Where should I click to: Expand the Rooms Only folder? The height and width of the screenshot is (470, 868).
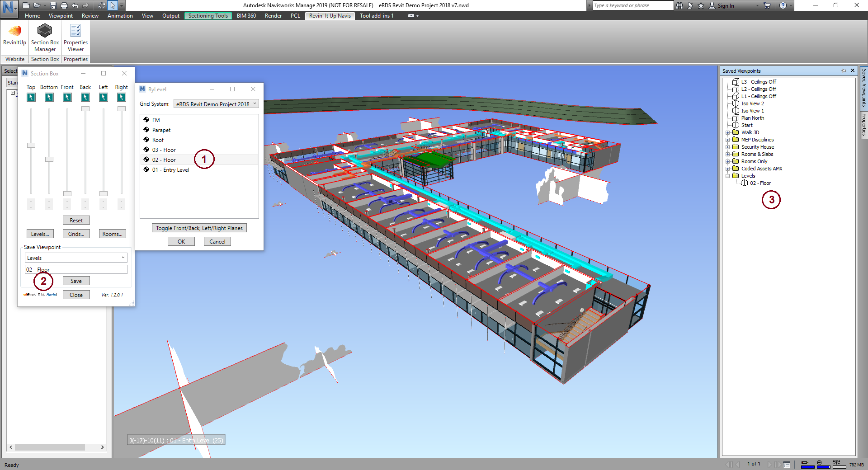coord(728,161)
